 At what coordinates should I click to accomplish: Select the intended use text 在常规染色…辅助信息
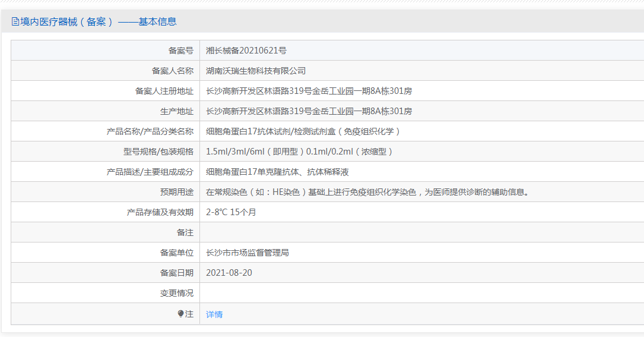tap(369, 192)
